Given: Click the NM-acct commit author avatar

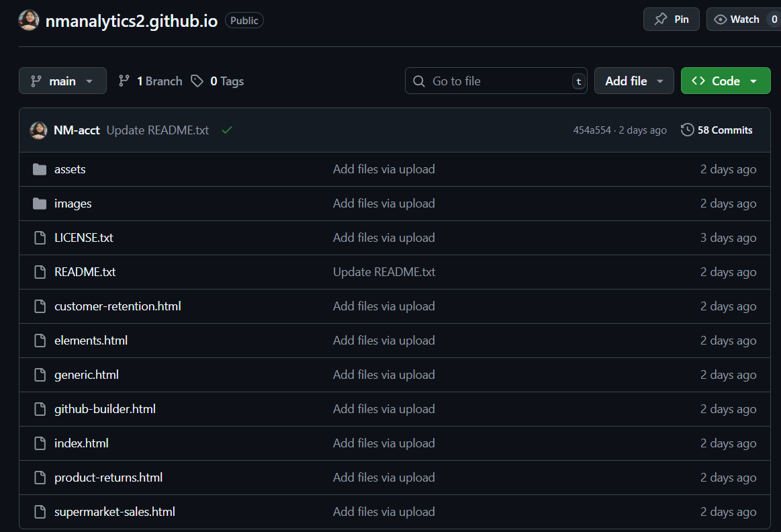Looking at the screenshot, I should [38, 130].
